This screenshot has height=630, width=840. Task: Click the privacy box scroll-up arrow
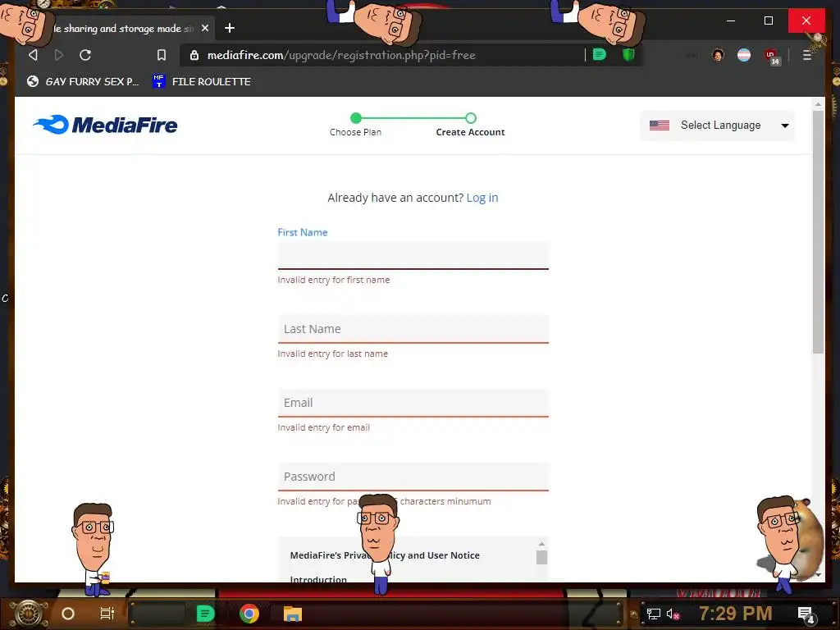541,544
